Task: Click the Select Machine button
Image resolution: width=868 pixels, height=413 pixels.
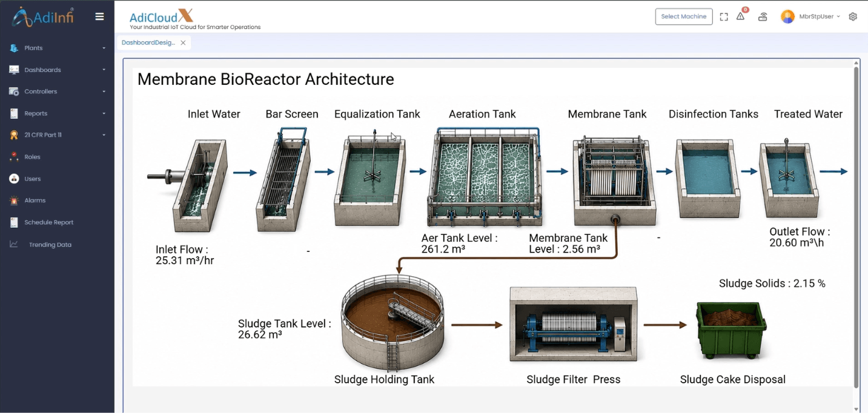Action: (684, 16)
